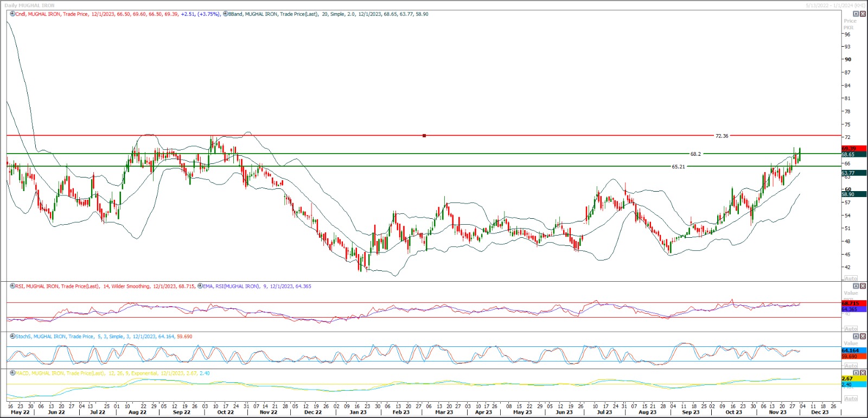Toggle Auto scale on MACD pane
868x418 pixels.
point(851,398)
